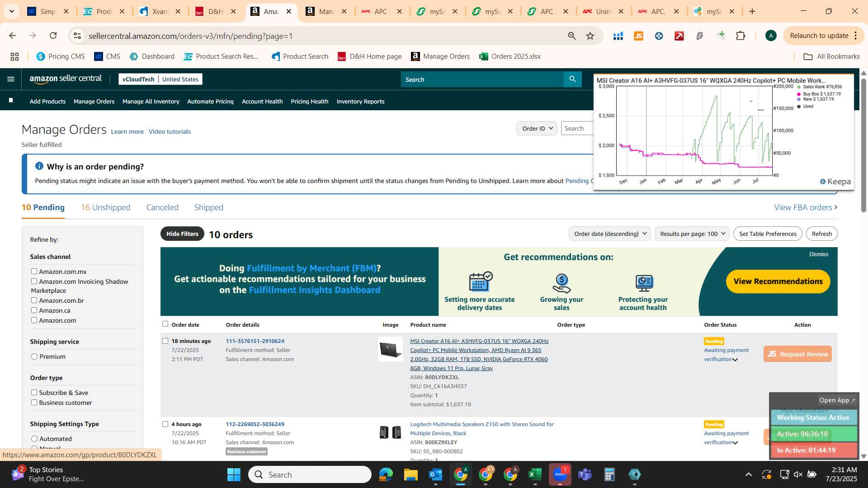Image resolution: width=868 pixels, height=488 pixels.
Task: Open the Extensions puzzle icon
Action: 741,36
